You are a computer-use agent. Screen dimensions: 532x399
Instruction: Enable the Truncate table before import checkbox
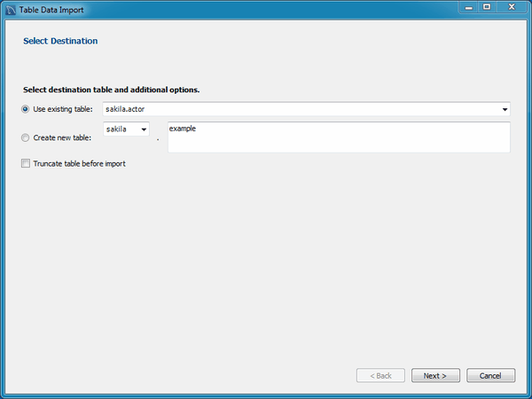pyautogui.click(x=25, y=163)
